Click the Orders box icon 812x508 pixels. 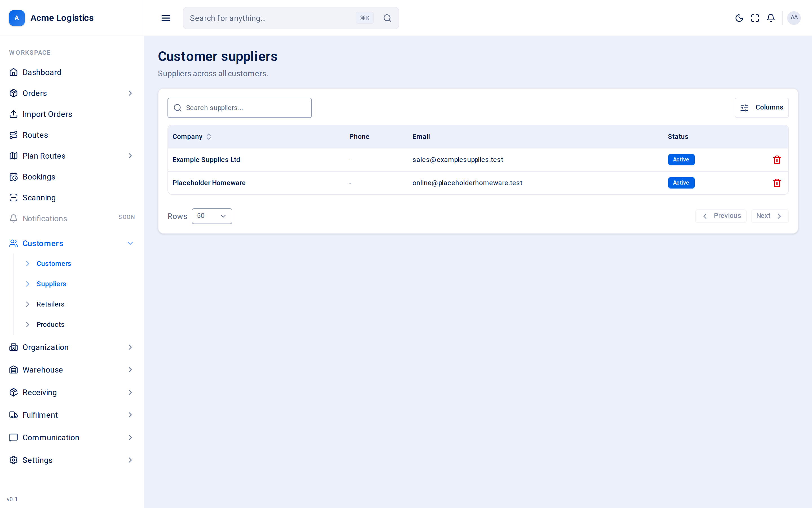pyautogui.click(x=14, y=93)
